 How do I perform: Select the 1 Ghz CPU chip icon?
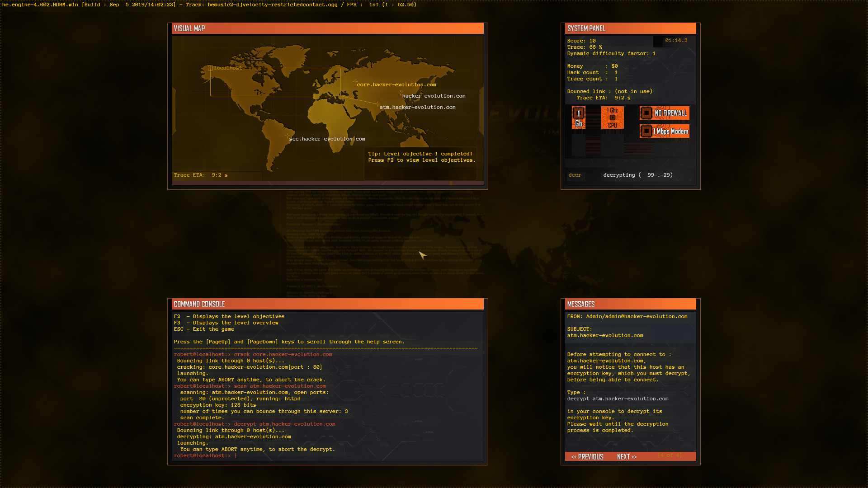pyautogui.click(x=612, y=117)
